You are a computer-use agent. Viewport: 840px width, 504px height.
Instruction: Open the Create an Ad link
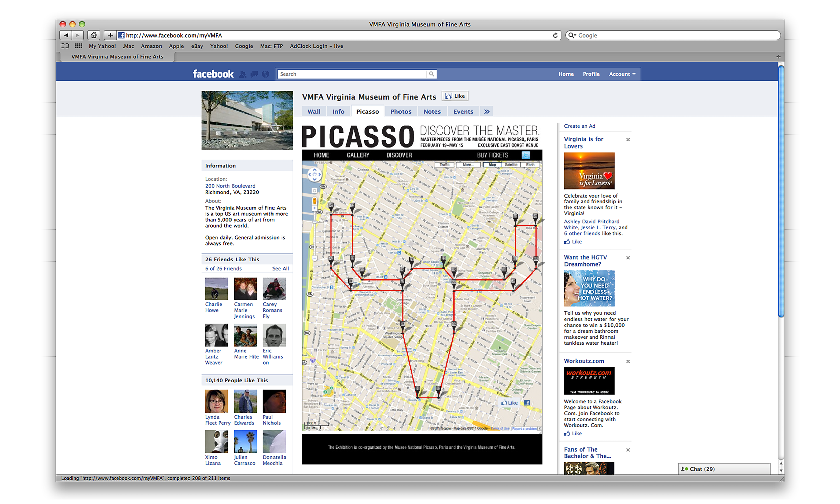tap(580, 126)
